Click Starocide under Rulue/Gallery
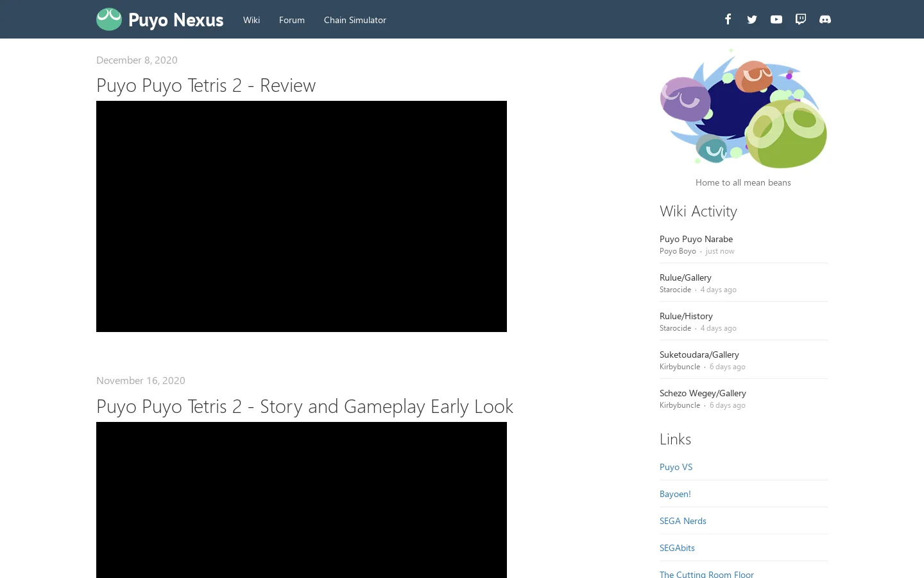Image resolution: width=924 pixels, height=578 pixels. 675,290
